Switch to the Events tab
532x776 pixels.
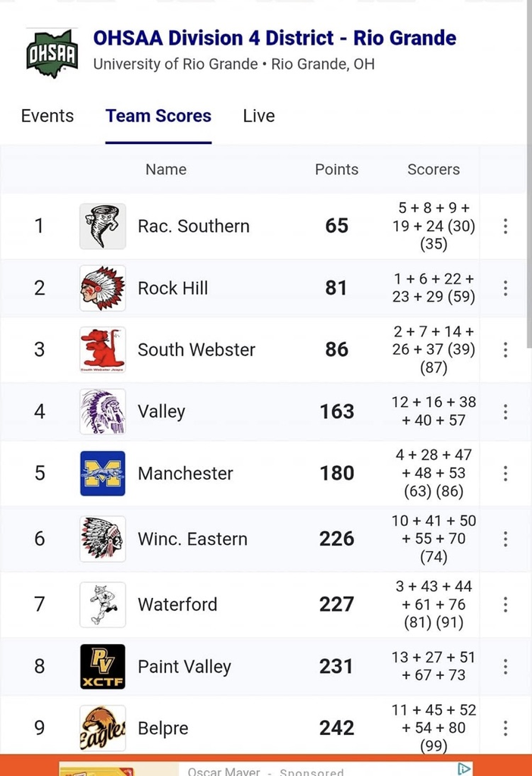(x=48, y=116)
